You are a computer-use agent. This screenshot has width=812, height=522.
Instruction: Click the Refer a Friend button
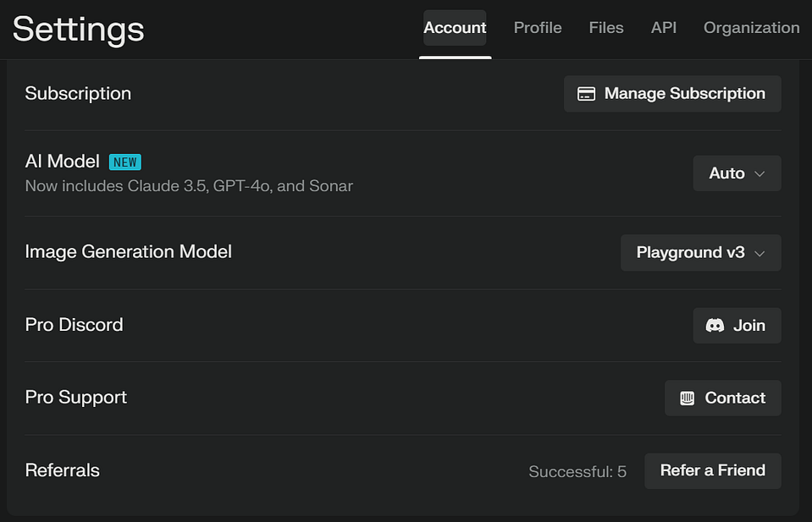point(713,470)
